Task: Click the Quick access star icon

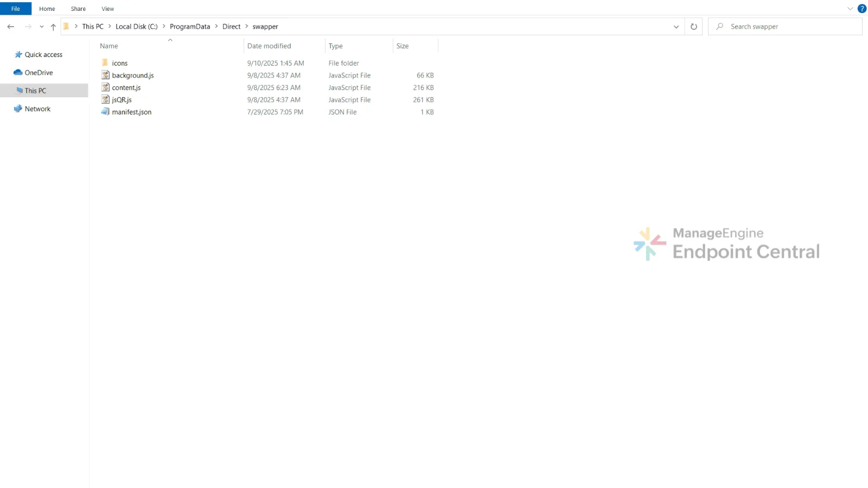Action: coord(18,55)
